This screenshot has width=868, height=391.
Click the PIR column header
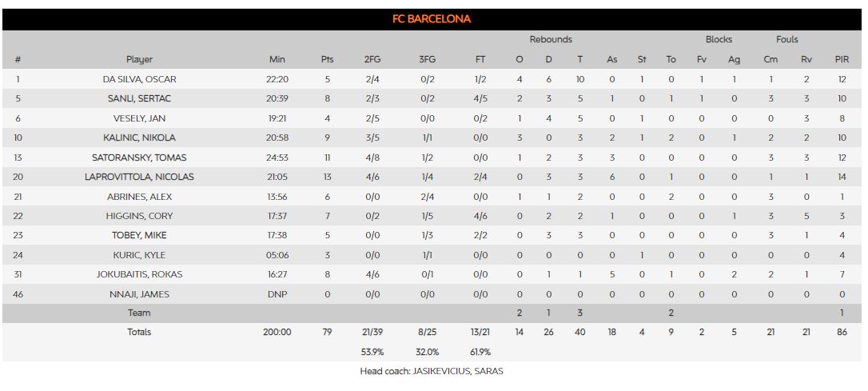pyautogui.click(x=842, y=59)
